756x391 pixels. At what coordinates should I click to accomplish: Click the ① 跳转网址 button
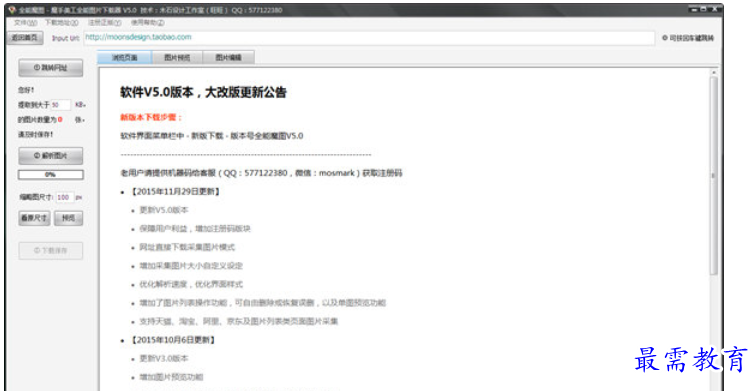pyautogui.click(x=51, y=68)
